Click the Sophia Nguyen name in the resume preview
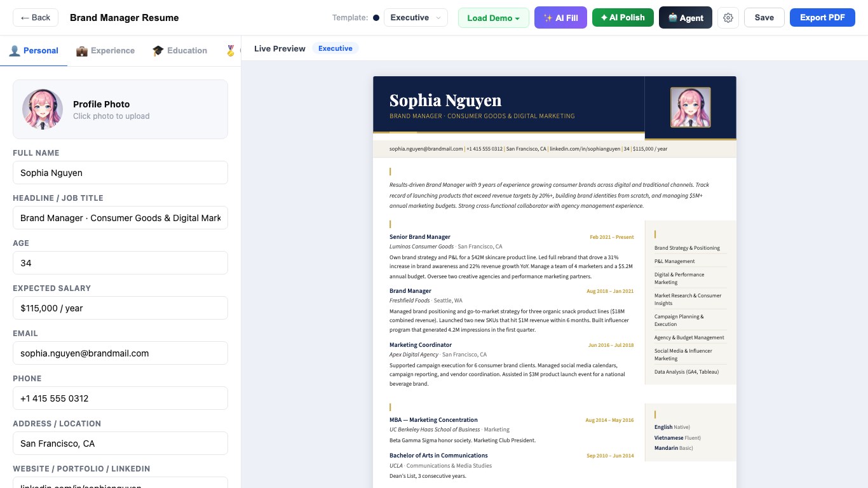The image size is (868, 488). (445, 100)
